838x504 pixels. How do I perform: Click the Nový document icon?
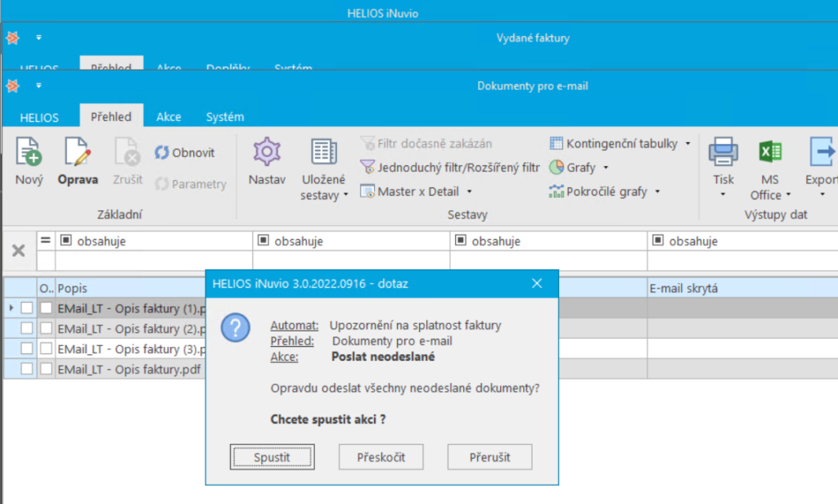[29, 152]
